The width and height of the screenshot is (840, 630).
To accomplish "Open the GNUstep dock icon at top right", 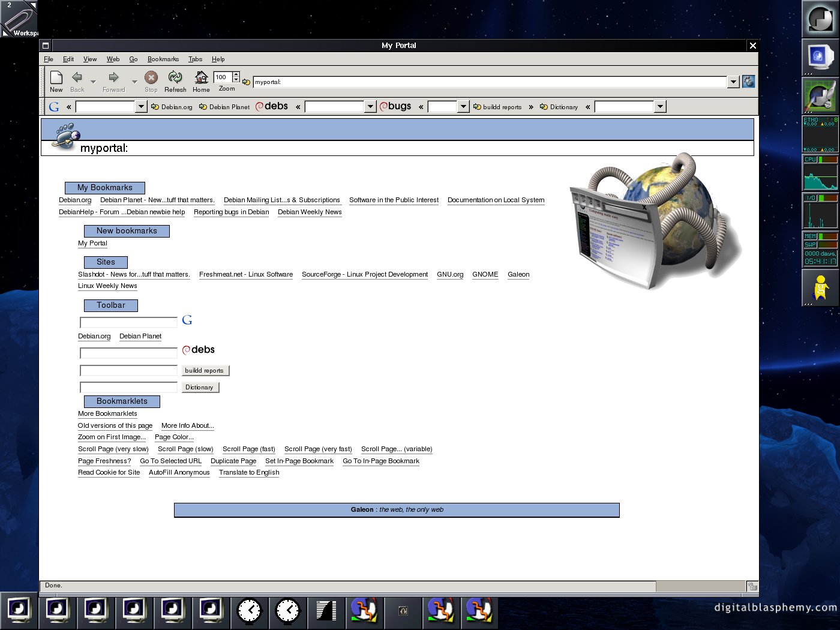I will tap(820, 19).
